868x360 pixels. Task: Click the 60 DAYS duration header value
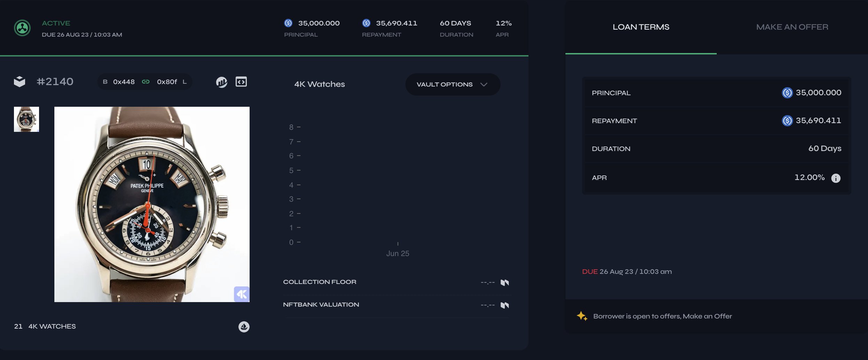[455, 23]
